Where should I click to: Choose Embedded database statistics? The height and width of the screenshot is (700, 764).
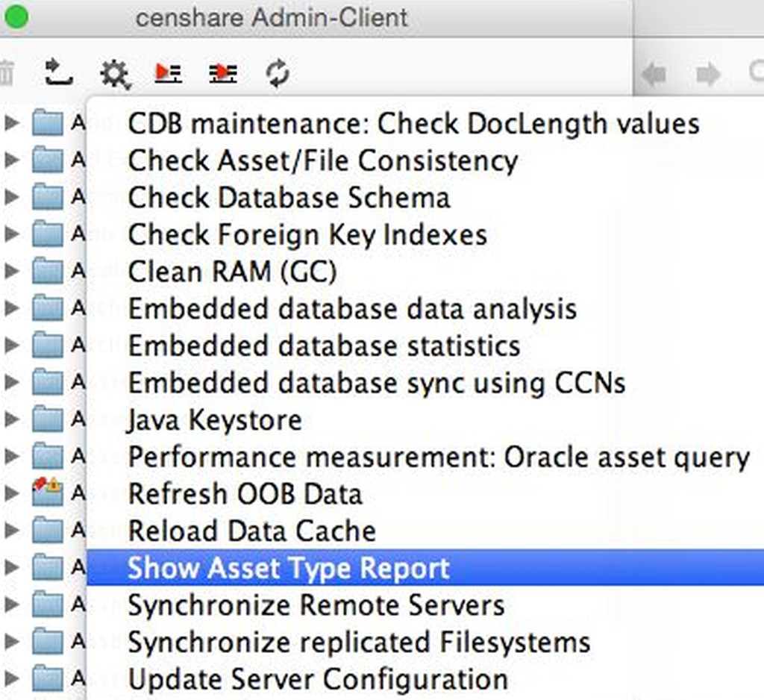tap(324, 346)
